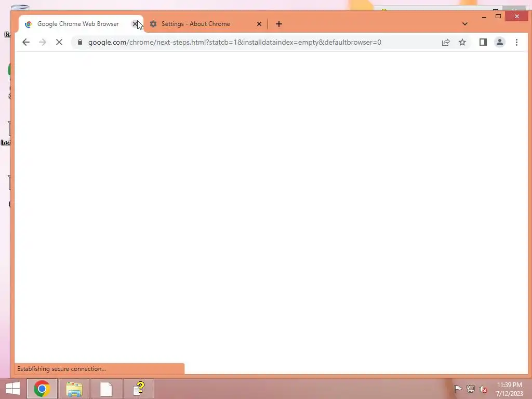Open the profile avatar menu
Screen dimensions: 532x399
tap(499, 42)
